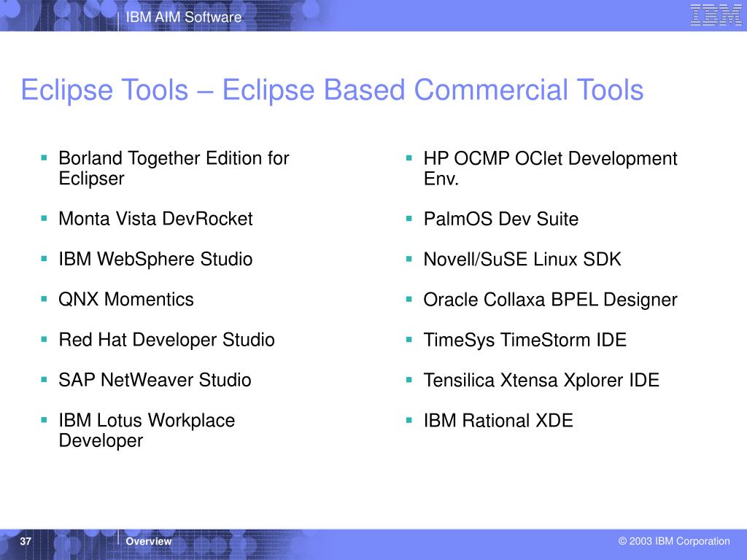Select the 'QNX Momentics' bullet
Image resolution: width=747 pixels, height=560 pixels.
[125, 300]
